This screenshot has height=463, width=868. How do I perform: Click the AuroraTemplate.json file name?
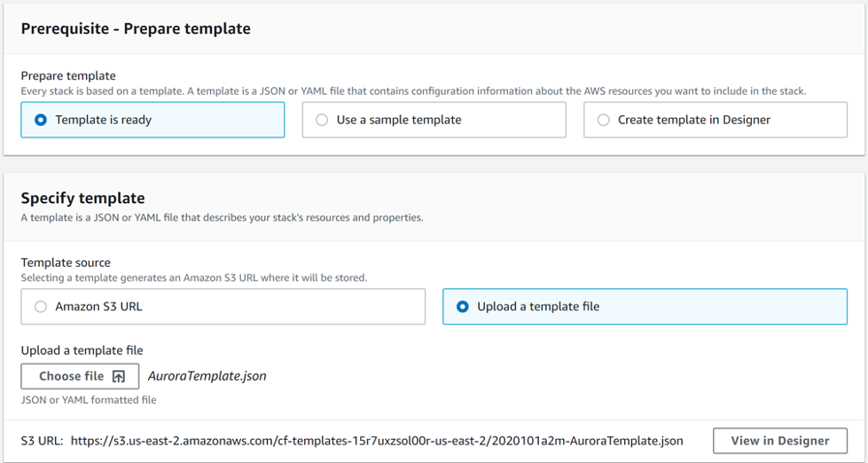pyautogui.click(x=207, y=376)
